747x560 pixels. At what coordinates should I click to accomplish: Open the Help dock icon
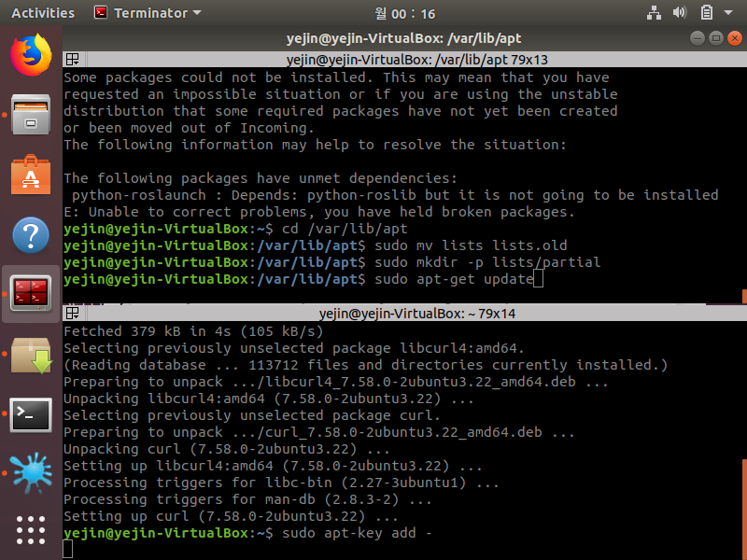tap(31, 235)
